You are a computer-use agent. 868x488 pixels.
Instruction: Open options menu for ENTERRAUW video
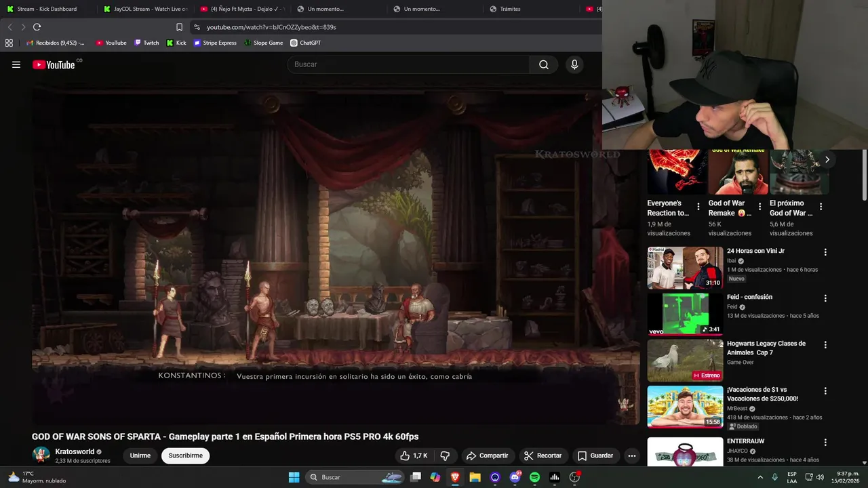pyautogui.click(x=825, y=443)
